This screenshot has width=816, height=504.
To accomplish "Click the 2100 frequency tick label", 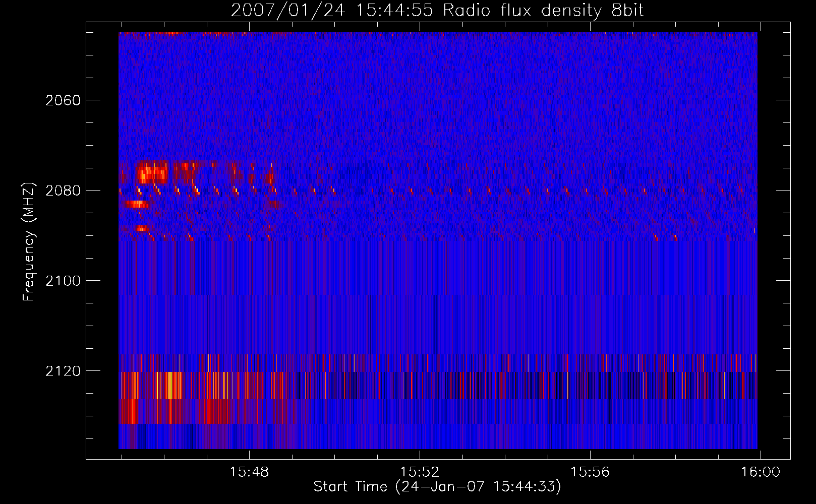I will [63, 281].
